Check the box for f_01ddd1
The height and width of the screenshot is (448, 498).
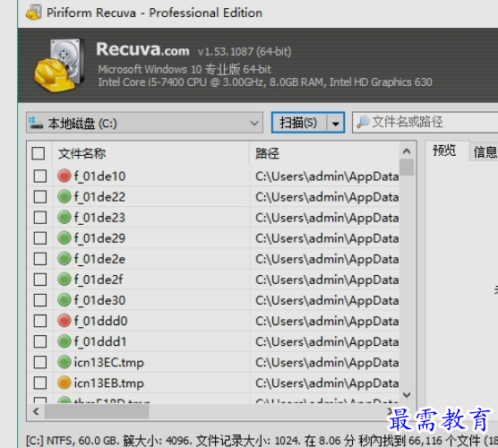click(x=40, y=341)
